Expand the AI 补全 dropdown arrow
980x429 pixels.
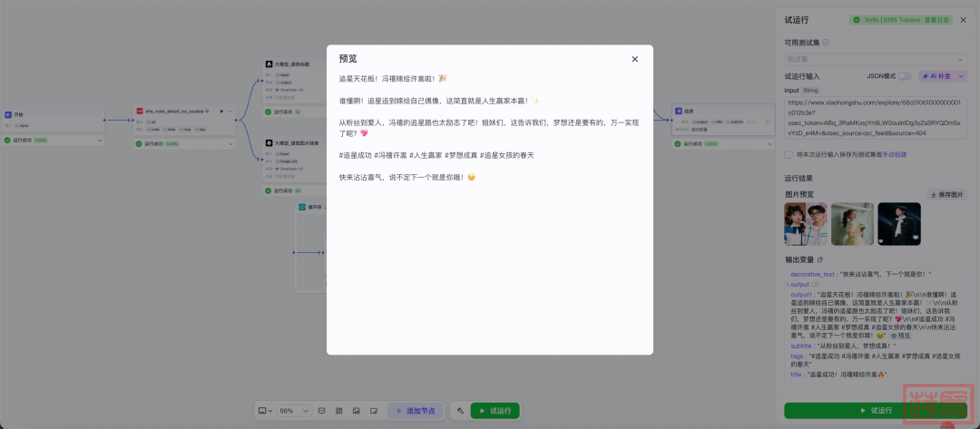tap(961, 76)
